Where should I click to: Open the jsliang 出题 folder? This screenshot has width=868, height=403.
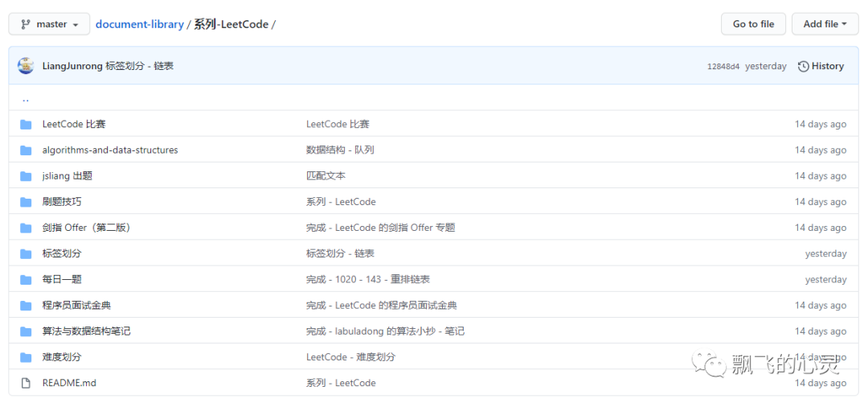67,176
